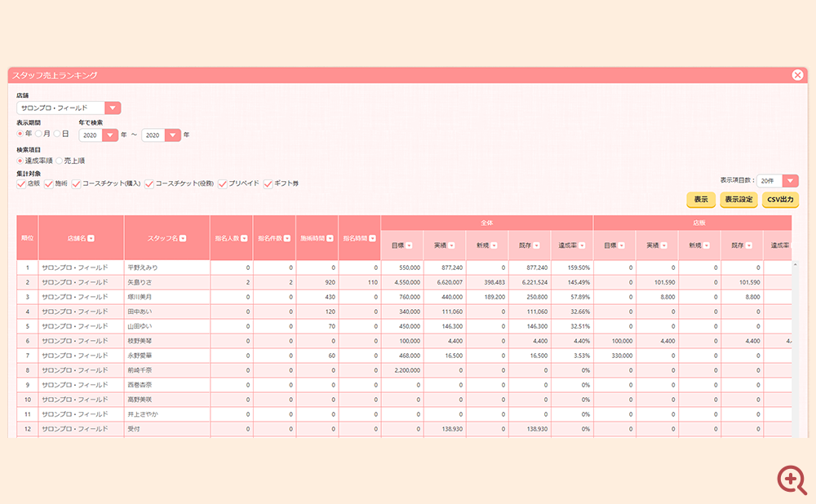This screenshot has height=504, width=816.
Task: Toggle the ギフト券 checkbox
Action: pos(268,183)
